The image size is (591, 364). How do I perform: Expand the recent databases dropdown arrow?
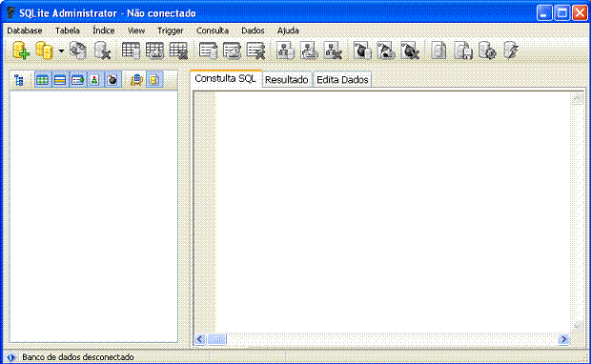[x=61, y=51]
